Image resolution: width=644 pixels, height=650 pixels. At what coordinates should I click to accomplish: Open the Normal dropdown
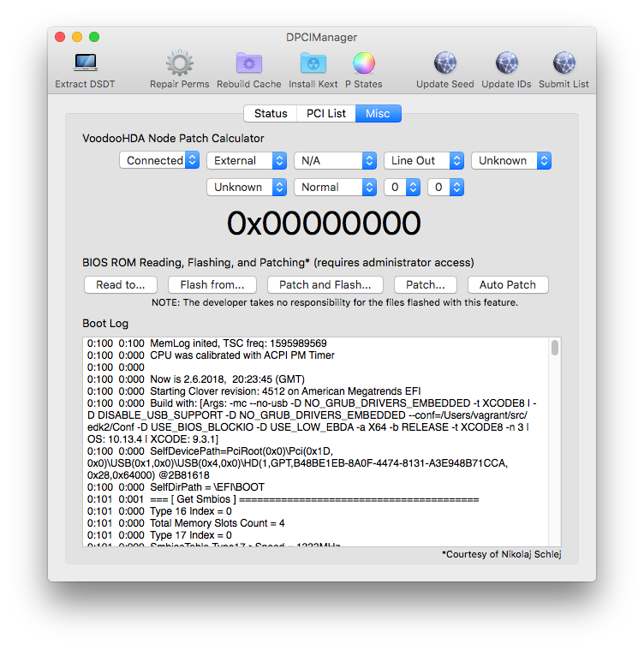pyautogui.click(x=335, y=187)
